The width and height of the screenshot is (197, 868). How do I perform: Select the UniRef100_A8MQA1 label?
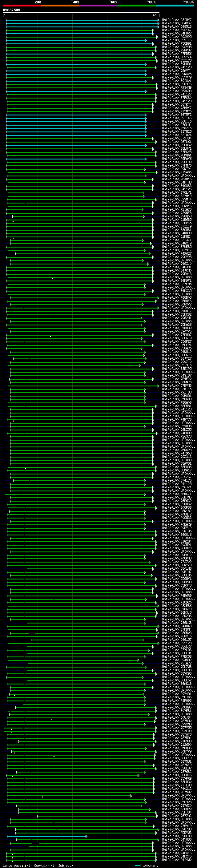point(176,155)
